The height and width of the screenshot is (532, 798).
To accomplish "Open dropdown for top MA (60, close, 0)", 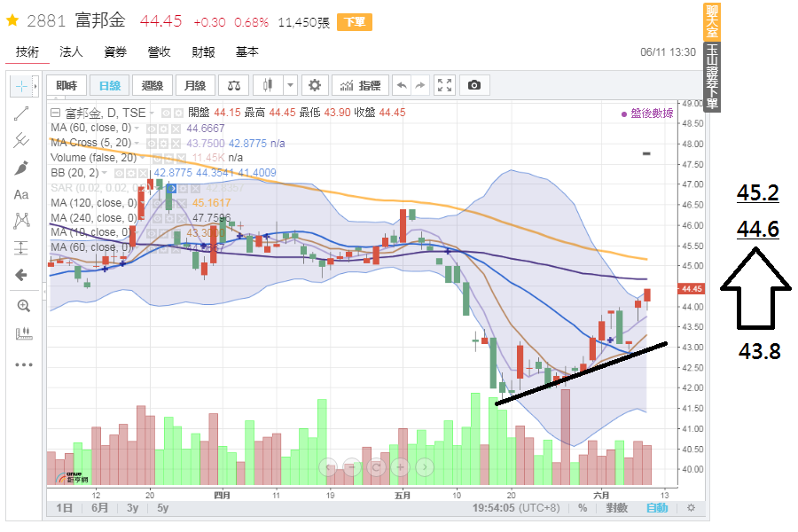I will pos(137,129).
